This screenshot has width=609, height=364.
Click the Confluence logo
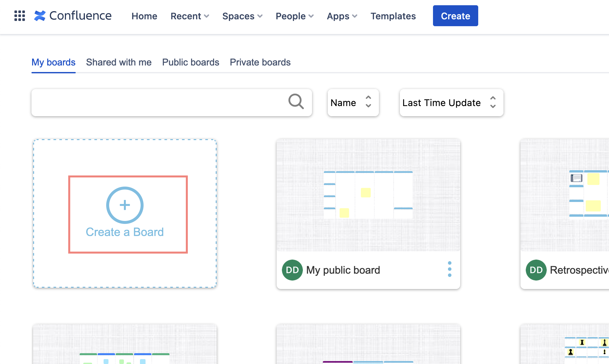click(x=73, y=16)
